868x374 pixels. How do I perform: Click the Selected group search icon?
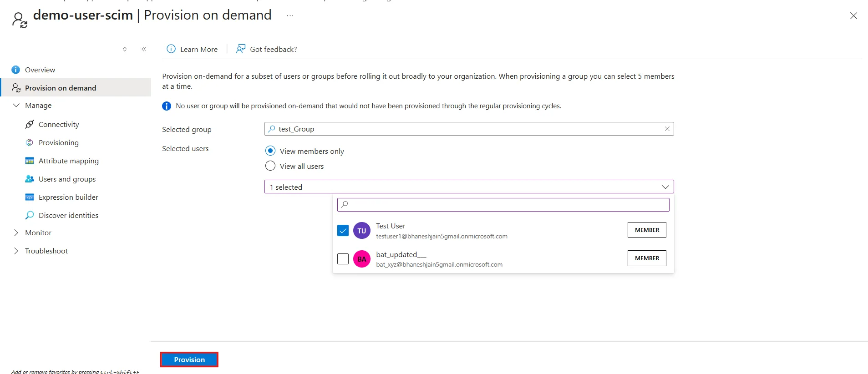click(272, 129)
